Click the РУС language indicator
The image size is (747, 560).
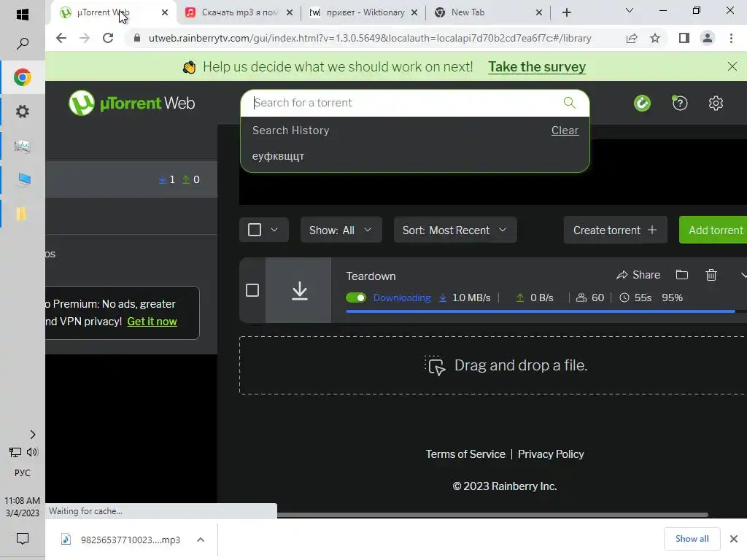[x=23, y=472]
